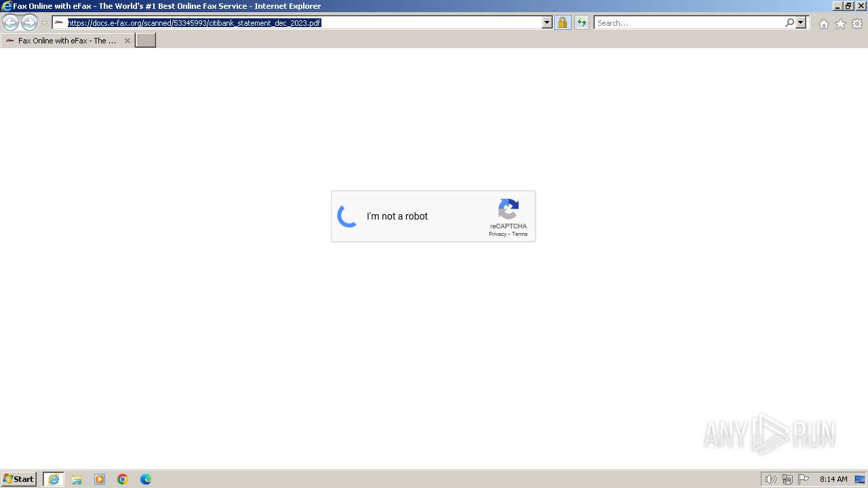Click the "I'm not a robot" label

coord(397,216)
